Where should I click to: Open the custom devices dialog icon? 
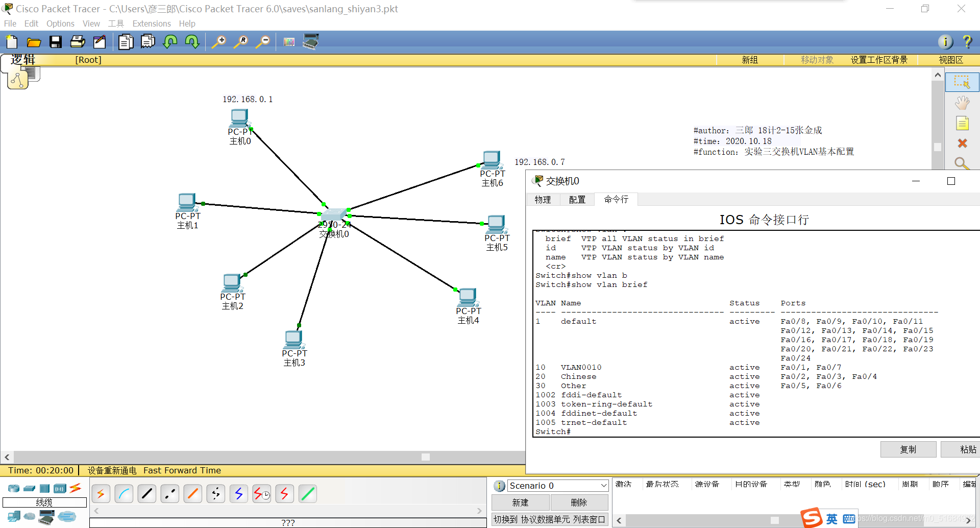311,41
